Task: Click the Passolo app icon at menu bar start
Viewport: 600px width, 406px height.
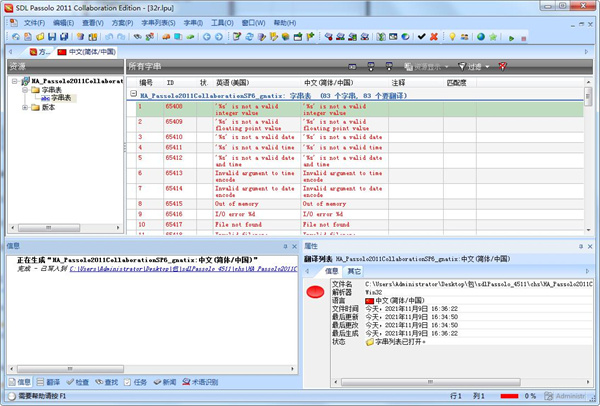Action: 13,23
